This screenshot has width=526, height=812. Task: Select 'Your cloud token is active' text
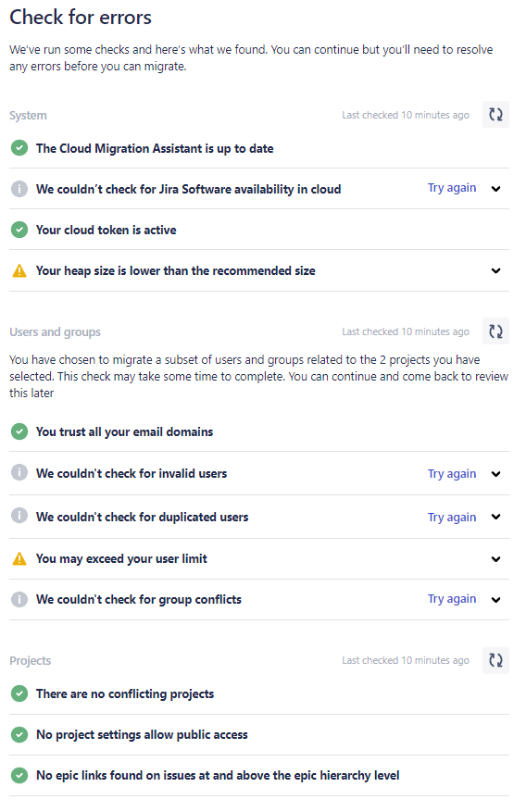click(x=106, y=230)
